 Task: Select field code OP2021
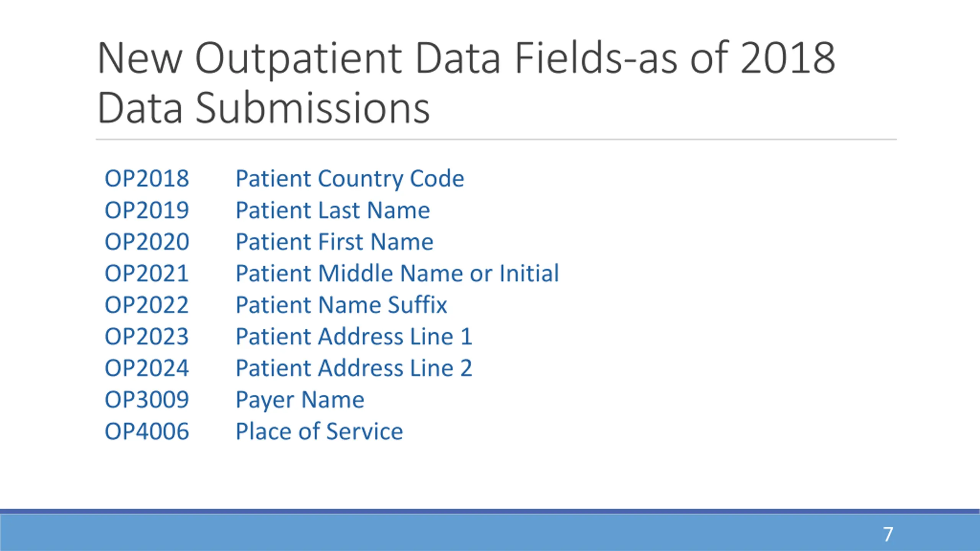147,274
